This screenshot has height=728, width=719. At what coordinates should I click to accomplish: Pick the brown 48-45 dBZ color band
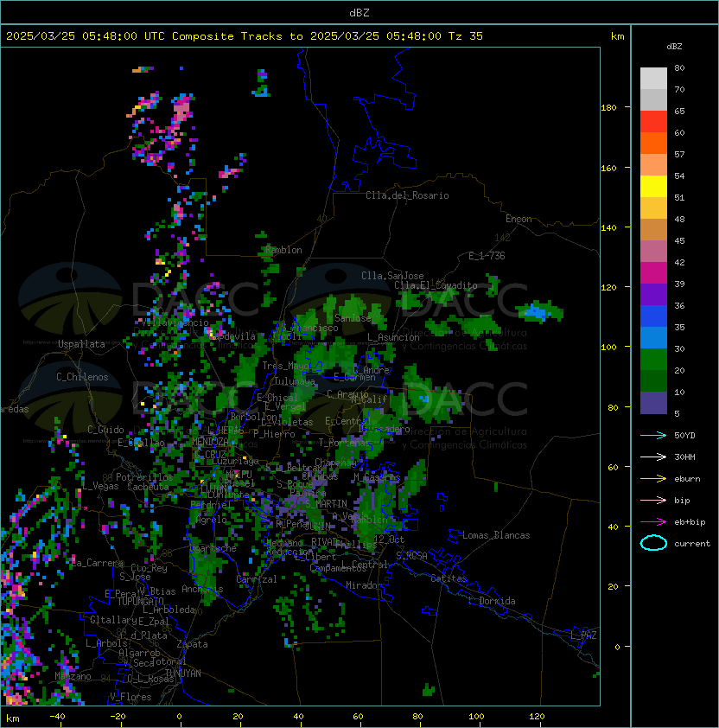coord(653,230)
